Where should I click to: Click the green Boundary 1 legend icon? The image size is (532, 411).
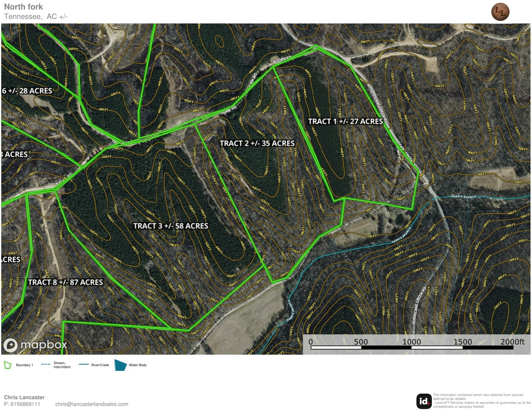[x=8, y=365]
